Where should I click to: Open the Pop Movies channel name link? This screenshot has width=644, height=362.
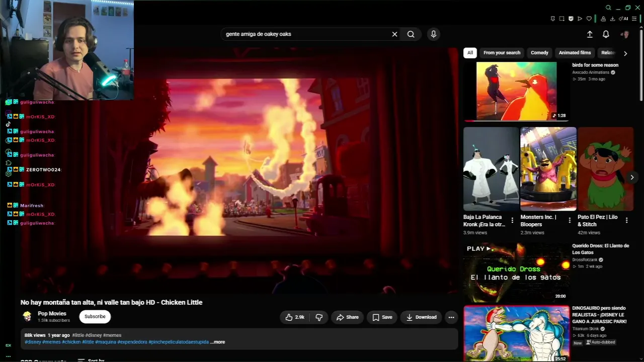pos(52,314)
